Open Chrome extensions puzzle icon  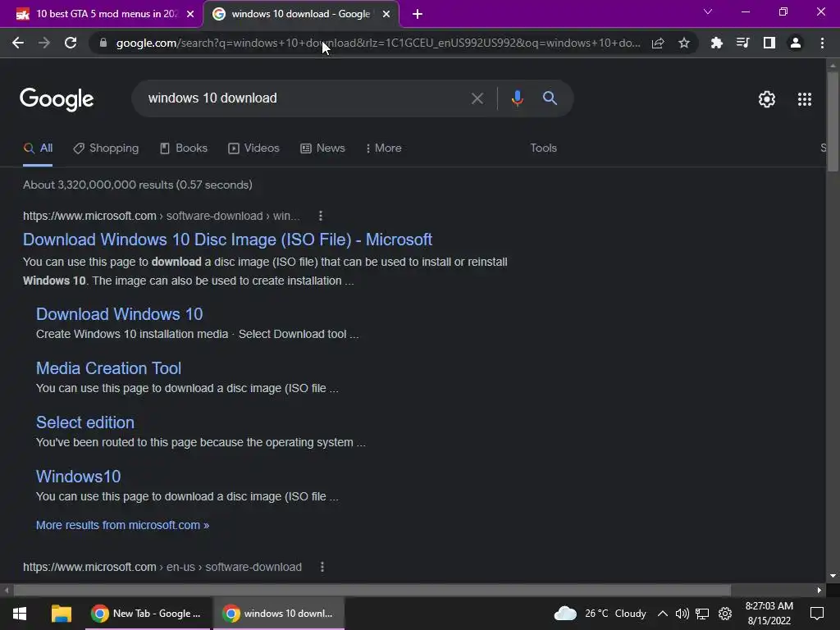point(716,43)
